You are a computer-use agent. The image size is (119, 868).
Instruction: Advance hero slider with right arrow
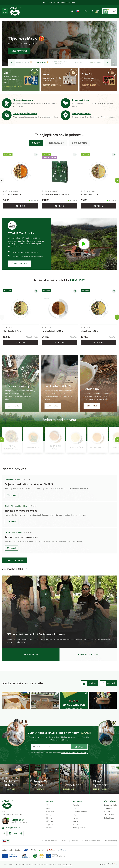pos(107,62)
